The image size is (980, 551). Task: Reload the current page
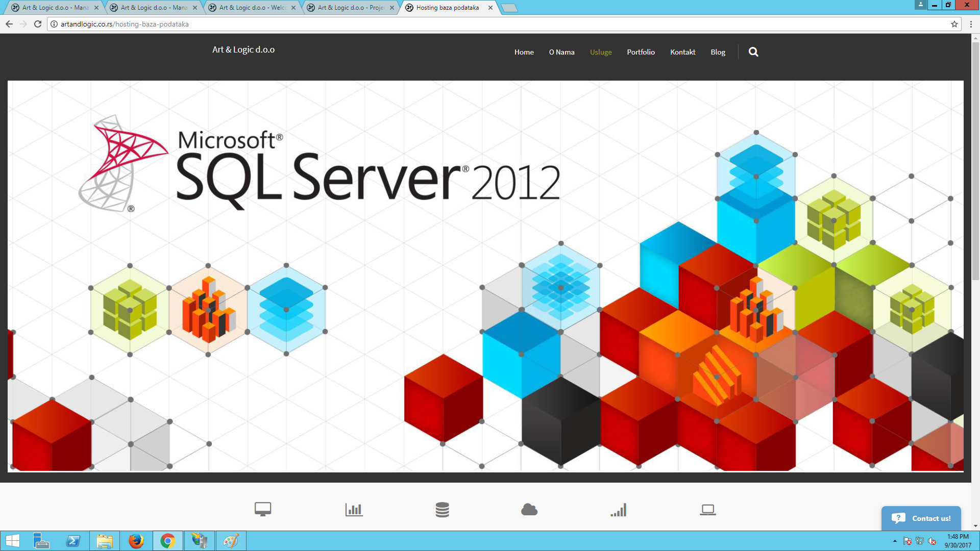pyautogui.click(x=38, y=24)
